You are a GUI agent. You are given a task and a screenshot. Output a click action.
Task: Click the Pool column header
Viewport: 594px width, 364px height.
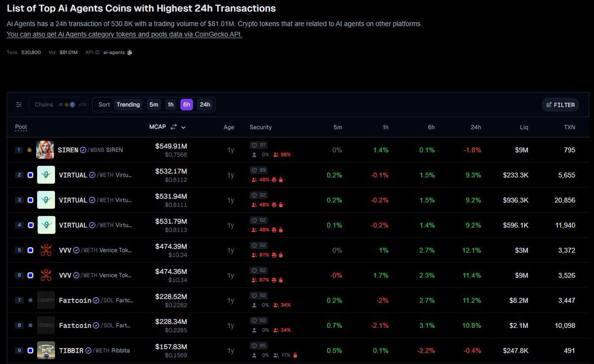pos(21,127)
